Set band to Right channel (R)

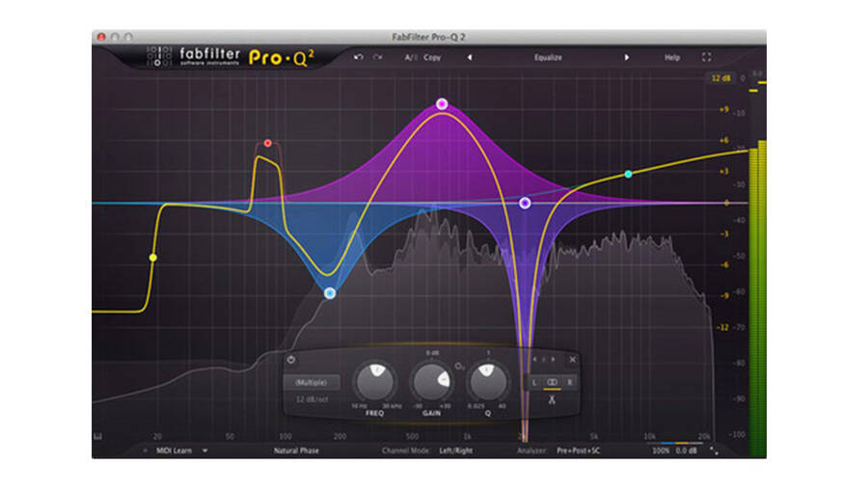click(x=570, y=382)
